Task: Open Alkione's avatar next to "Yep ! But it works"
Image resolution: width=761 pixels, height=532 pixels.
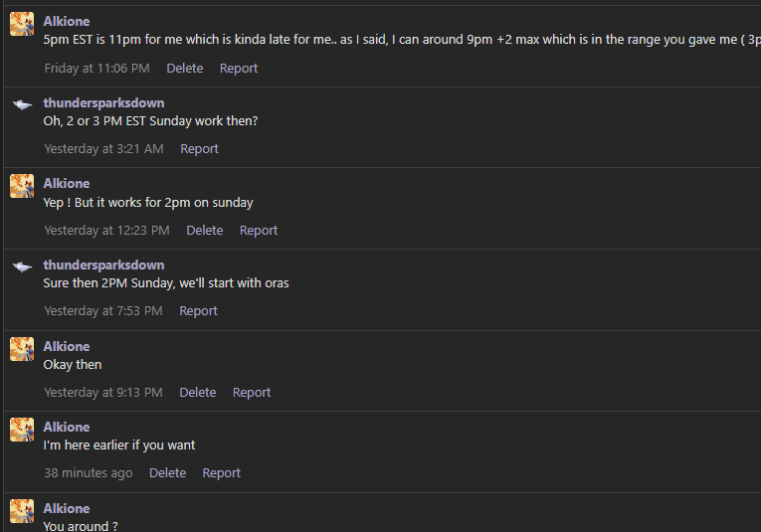Action: [x=22, y=186]
